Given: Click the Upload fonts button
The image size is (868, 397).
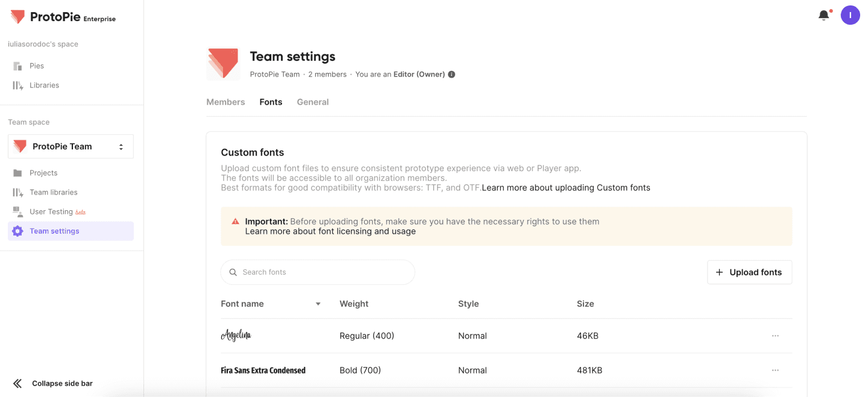Looking at the screenshot, I should pyautogui.click(x=749, y=272).
